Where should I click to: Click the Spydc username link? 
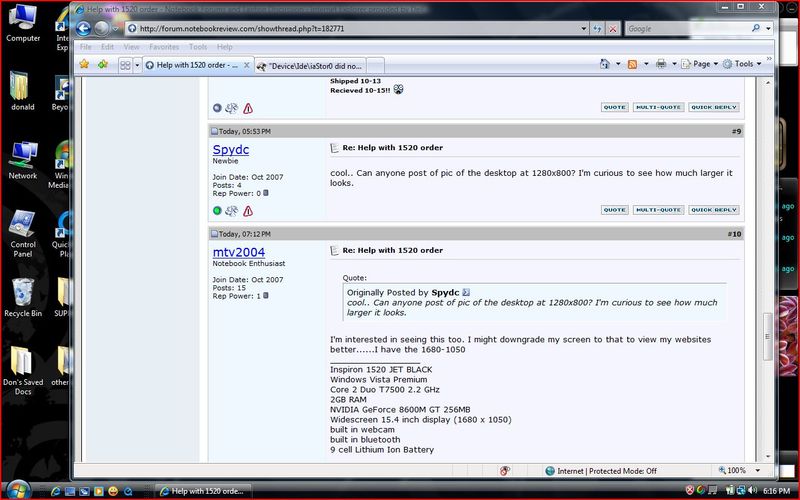(x=231, y=149)
